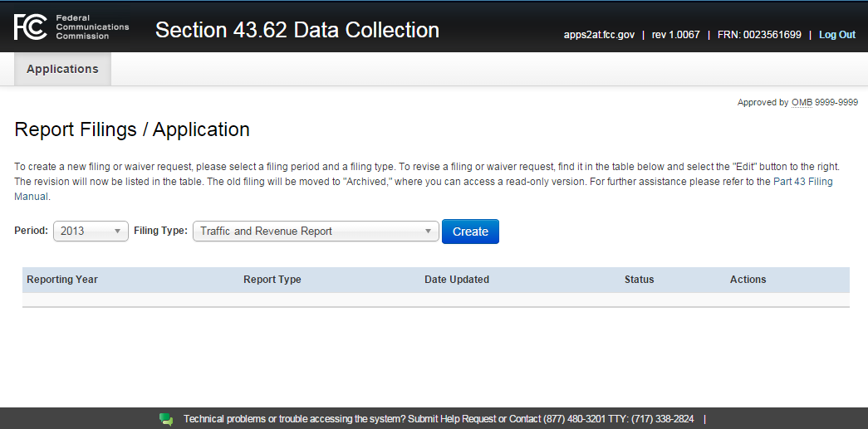Click the apps2at.fcc.gov text in header
This screenshot has height=429, width=868.
click(x=599, y=35)
